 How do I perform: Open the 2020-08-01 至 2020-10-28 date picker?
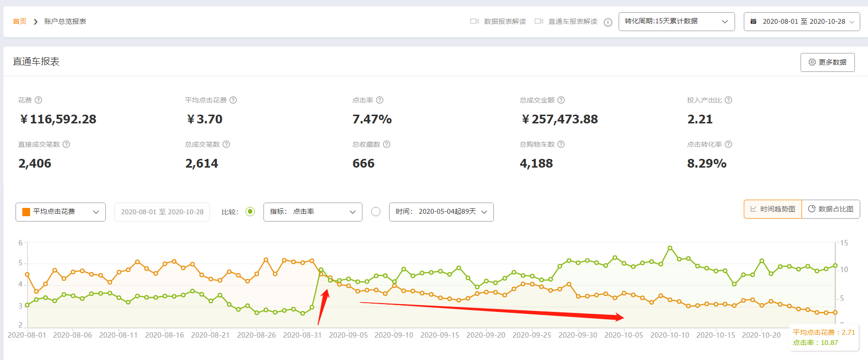coord(802,21)
